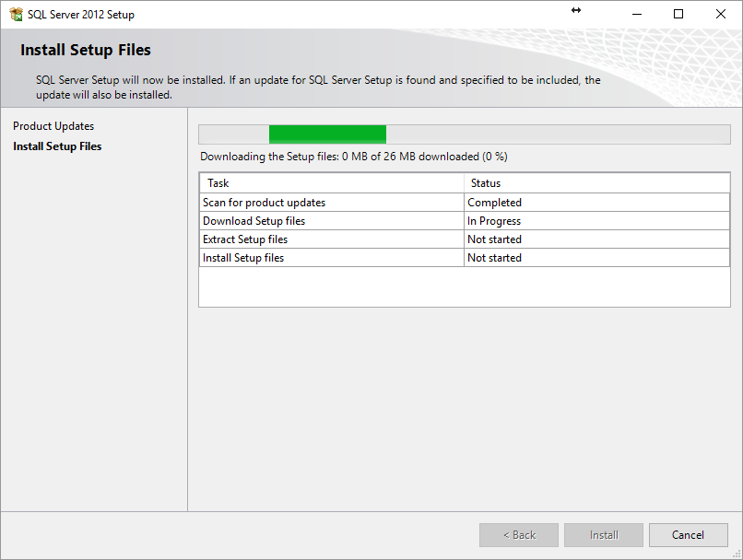Screen dimensions: 743x560
Task: Click the In Progress status cell
Action: 597,220
